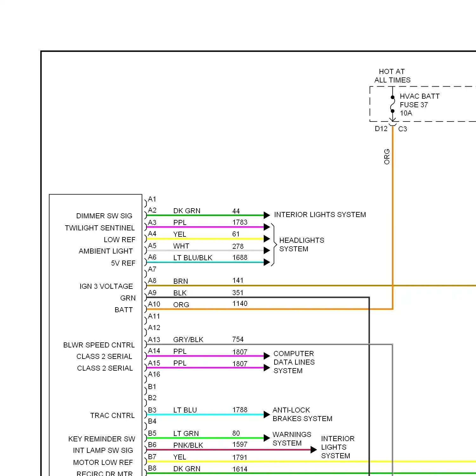Select circuit number 1688
This screenshot has width=476, height=476.
240,257
